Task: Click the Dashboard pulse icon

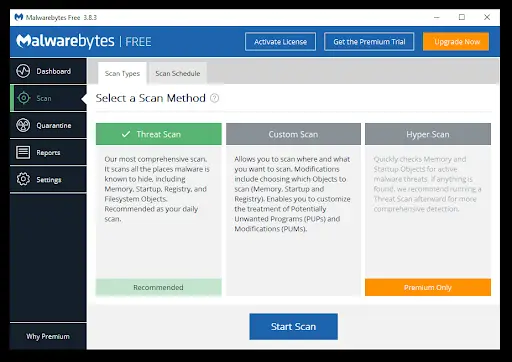Action: tap(23, 71)
